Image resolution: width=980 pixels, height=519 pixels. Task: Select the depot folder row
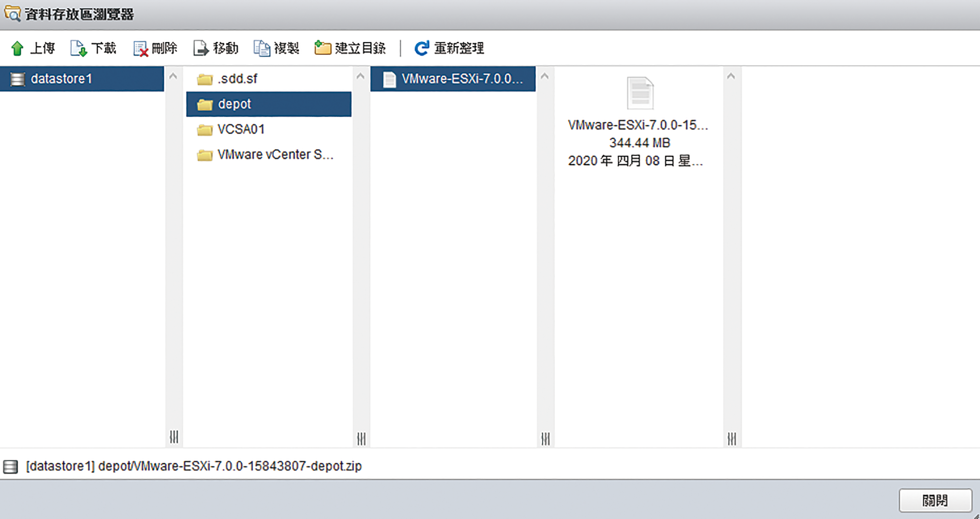click(268, 104)
